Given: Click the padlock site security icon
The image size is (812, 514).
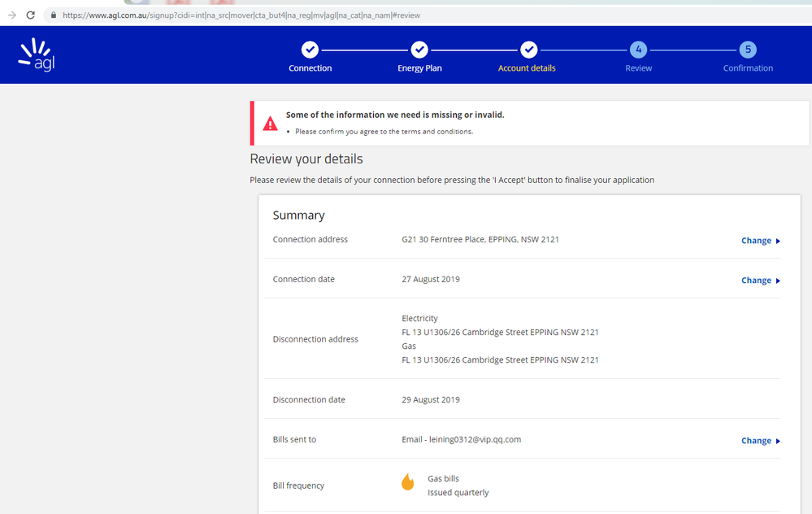Looking at the screenshot, I should point(53,15).
